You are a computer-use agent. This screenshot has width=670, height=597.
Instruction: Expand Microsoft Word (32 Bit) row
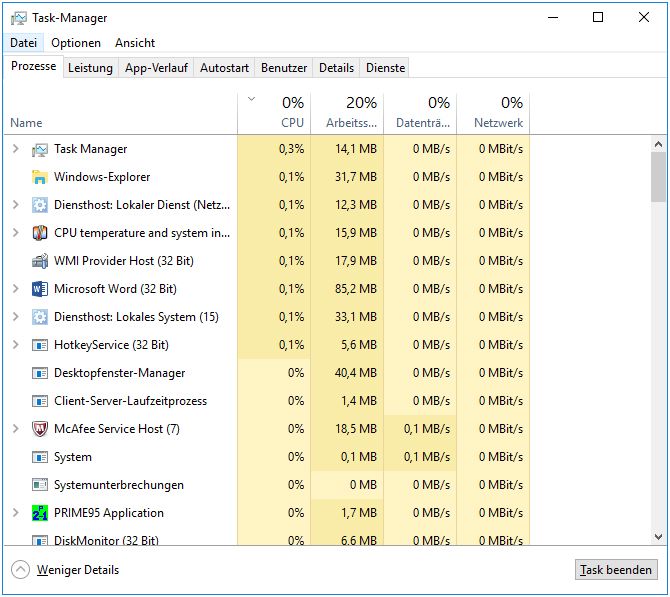pos(16,289)
